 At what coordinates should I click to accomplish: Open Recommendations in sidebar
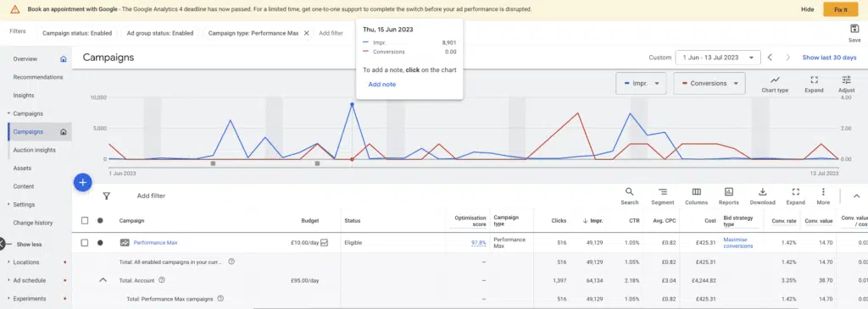click(38, 77)
